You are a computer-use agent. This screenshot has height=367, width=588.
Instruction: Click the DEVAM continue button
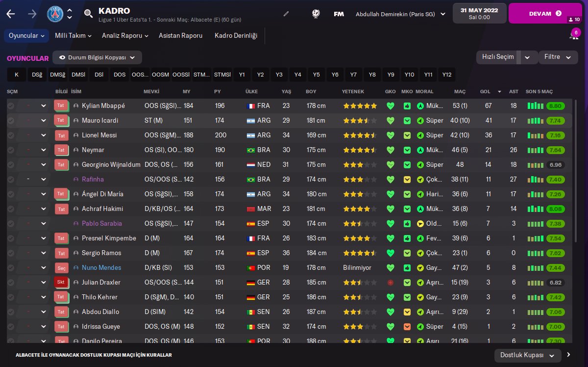point(545,14)
